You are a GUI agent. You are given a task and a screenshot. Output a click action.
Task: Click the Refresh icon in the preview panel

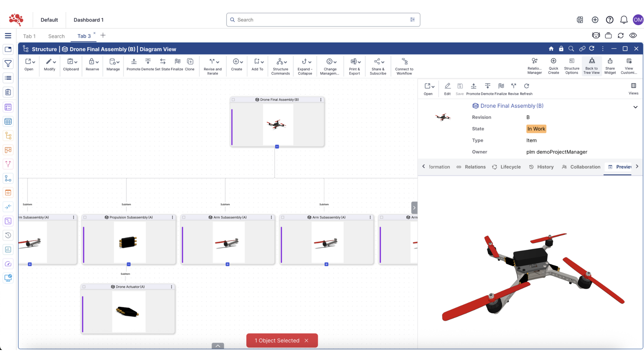click(x=526, y=88)
